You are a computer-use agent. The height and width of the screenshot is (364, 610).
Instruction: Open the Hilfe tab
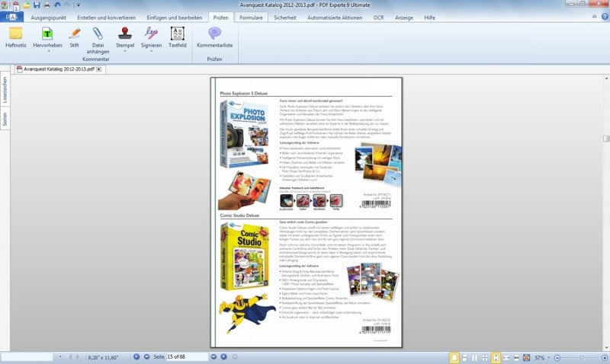[x=429, y=18]
